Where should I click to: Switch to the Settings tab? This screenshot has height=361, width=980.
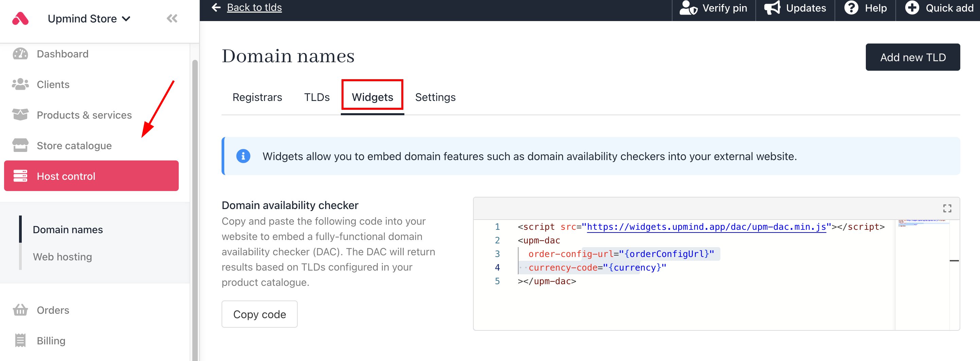[x=435, y=97]
